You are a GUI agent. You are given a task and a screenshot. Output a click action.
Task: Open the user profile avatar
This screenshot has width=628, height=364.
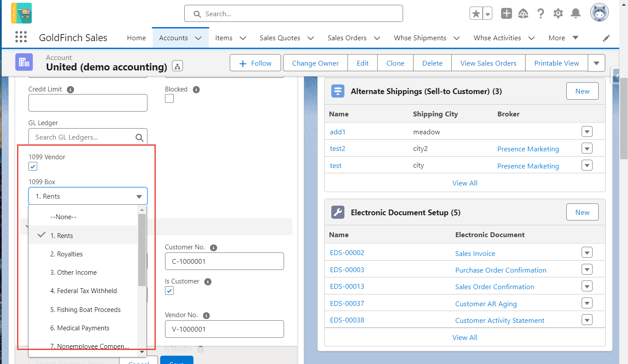pos(599,13)
